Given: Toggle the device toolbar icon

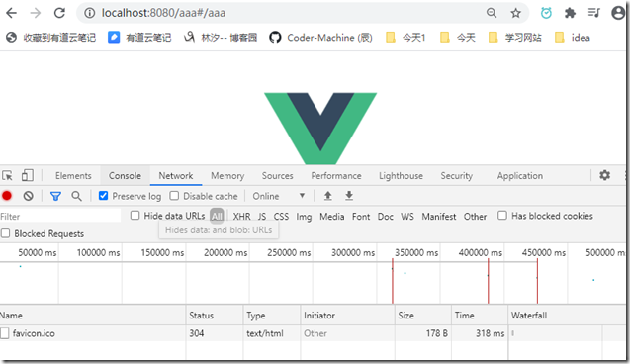Looking at the screenshot, I should [28, 175].
